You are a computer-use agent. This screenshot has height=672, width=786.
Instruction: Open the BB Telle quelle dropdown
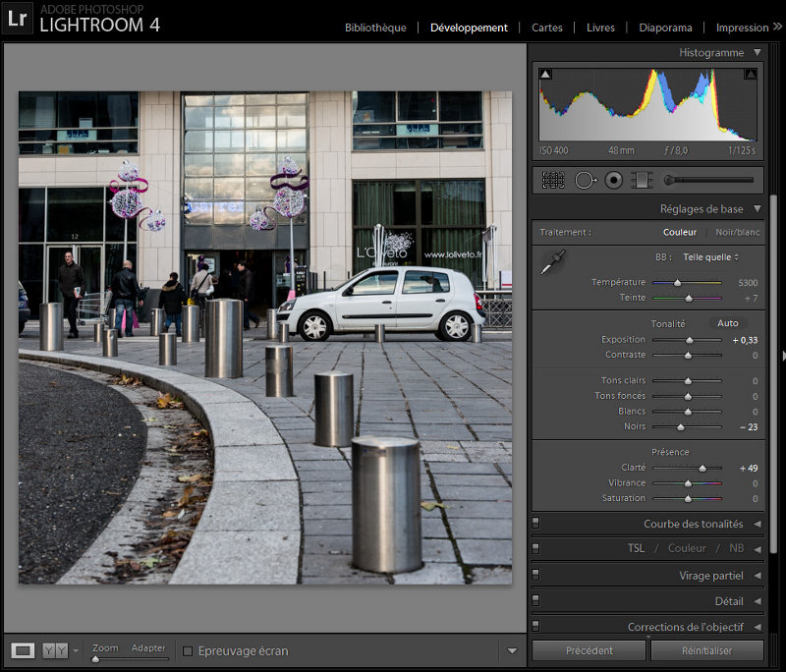click(x=710, y=257)
